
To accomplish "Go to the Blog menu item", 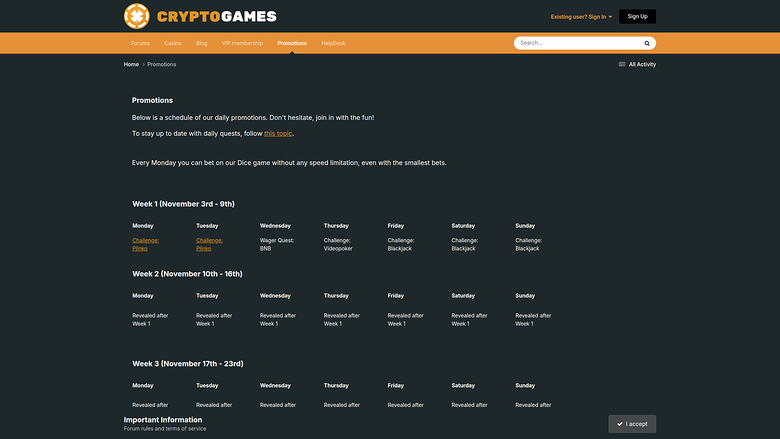I will coord(201,43).
